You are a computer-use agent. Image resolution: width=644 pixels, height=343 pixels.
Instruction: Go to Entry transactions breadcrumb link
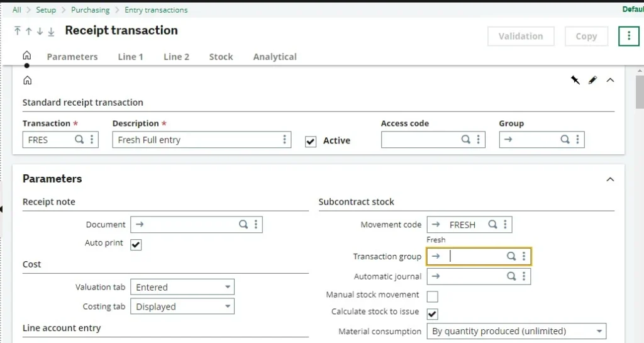pyautogui.click(x=156, y=10)
